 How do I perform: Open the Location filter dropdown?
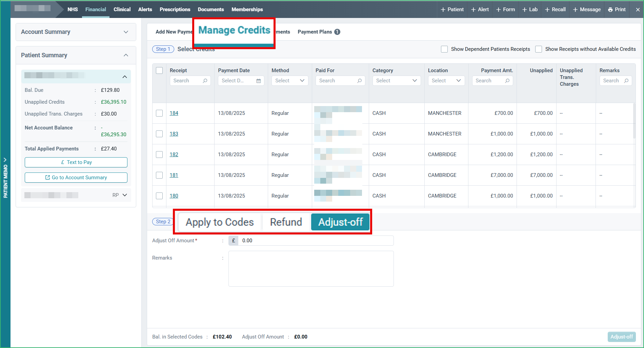pos(446,81)
